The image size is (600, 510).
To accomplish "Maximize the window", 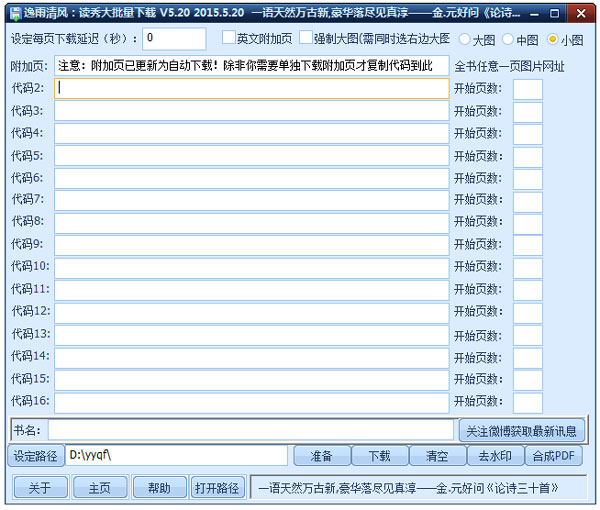I will 554,14.
